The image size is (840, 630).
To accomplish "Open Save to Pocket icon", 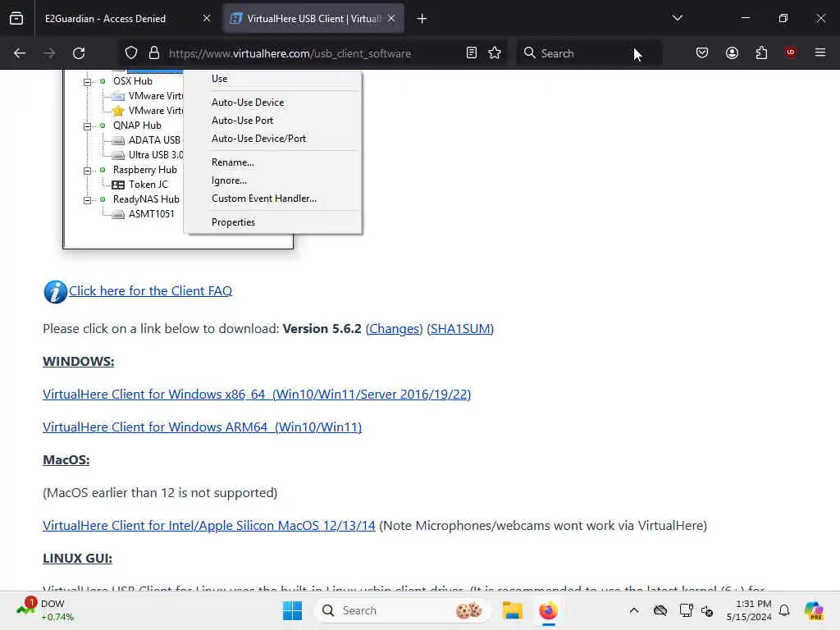I will click(702, 53).
